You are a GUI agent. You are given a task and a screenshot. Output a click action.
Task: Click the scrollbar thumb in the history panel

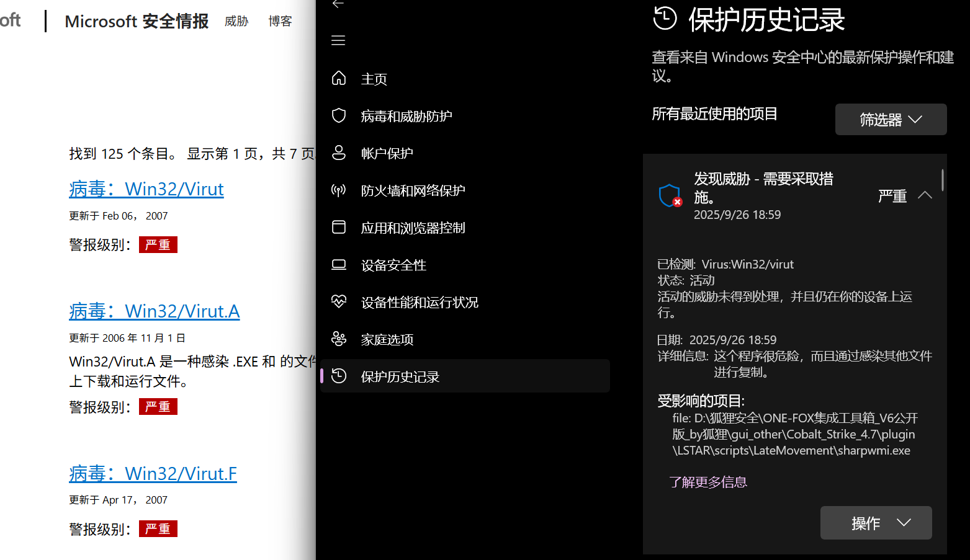coord(942,180)
